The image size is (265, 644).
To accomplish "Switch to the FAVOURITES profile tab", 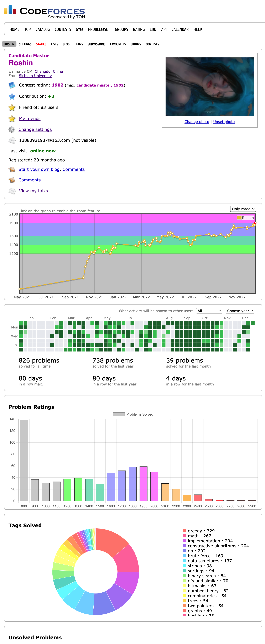I will pos(118,44).
